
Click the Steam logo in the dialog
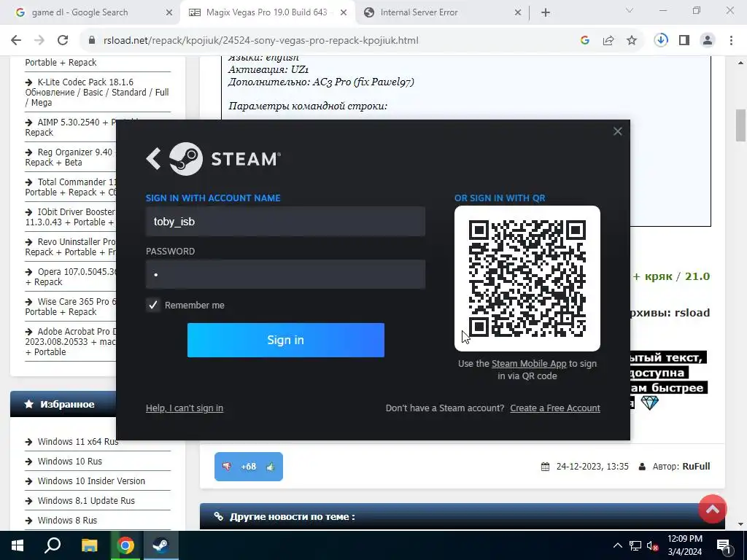coord(225,158)
